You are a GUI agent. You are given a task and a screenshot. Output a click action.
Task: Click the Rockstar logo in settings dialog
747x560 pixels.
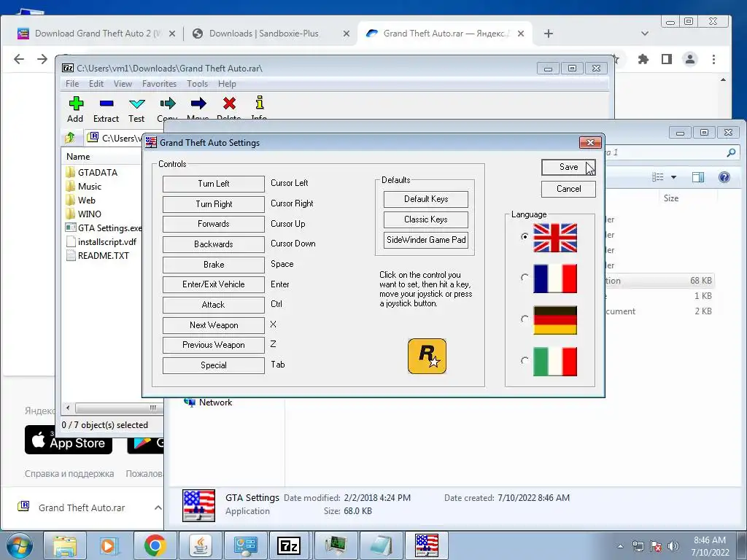click(427, 356)
